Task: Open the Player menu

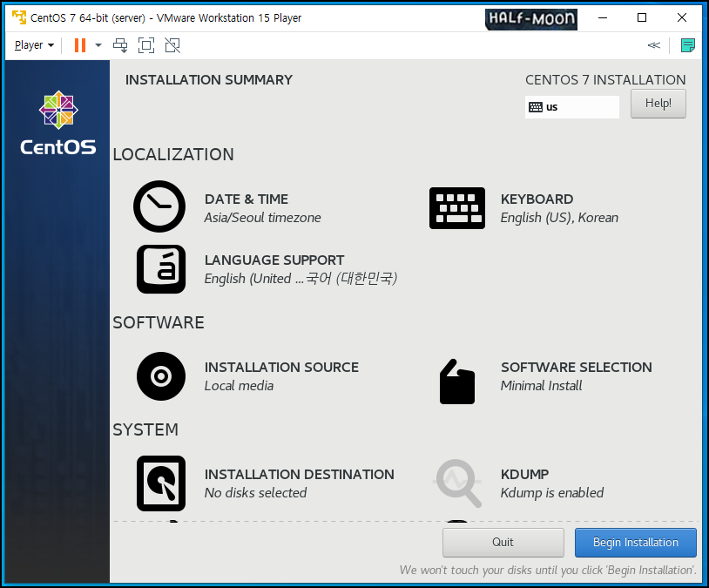Action: tap(34, 45)
